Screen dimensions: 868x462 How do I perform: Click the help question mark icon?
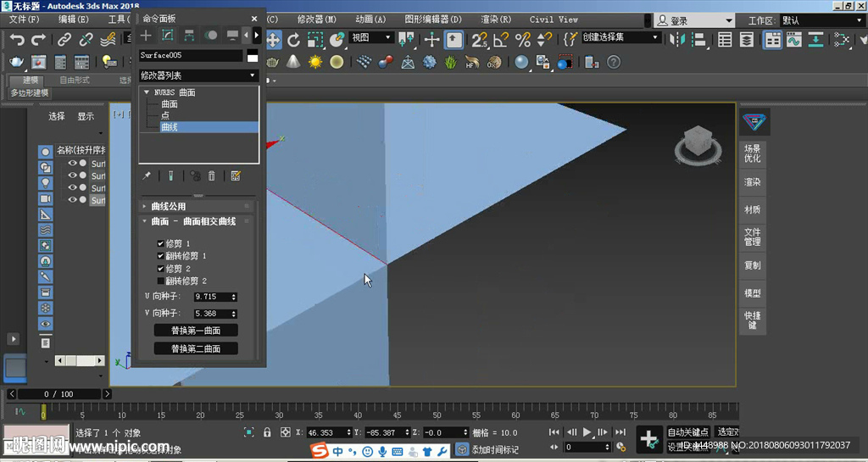click(614, 63)
